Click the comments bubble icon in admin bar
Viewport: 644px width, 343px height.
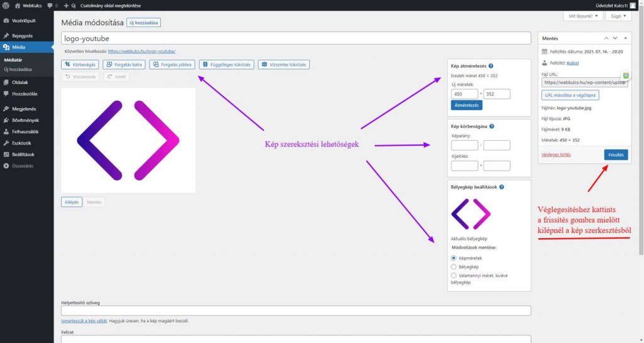pos(50,5)
